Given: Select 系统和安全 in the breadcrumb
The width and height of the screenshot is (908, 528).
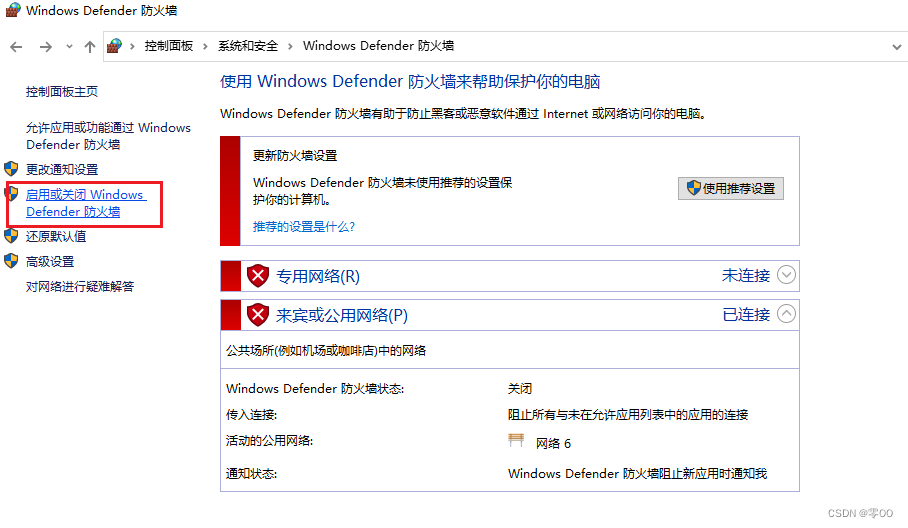Looking at the screenshot, I should click(x=248, y=46).
